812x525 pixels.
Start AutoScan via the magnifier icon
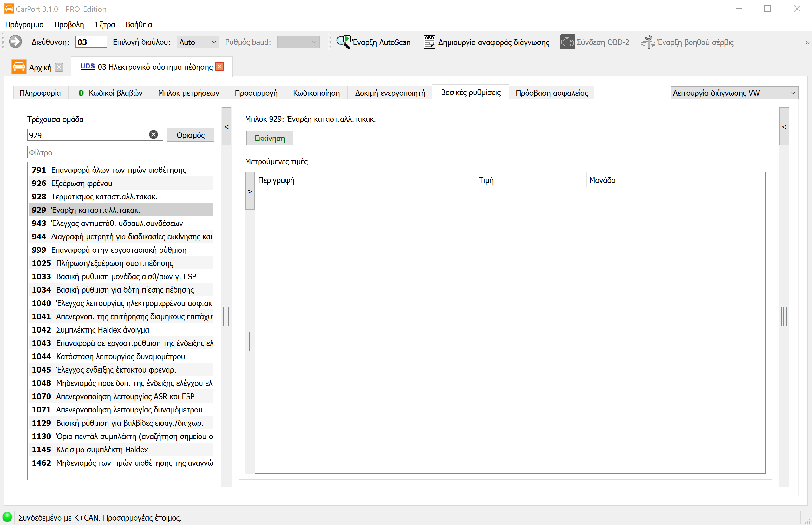[x=343, y=42]
